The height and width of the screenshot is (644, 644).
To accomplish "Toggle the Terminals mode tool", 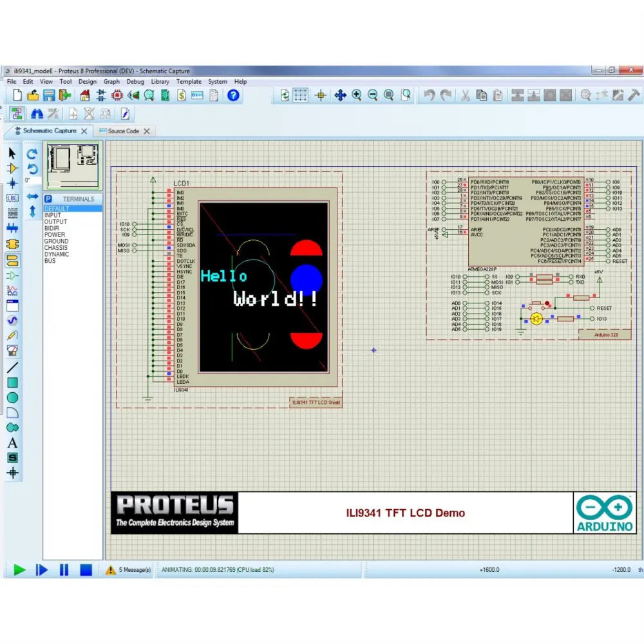I will click(x=12, y=260).
